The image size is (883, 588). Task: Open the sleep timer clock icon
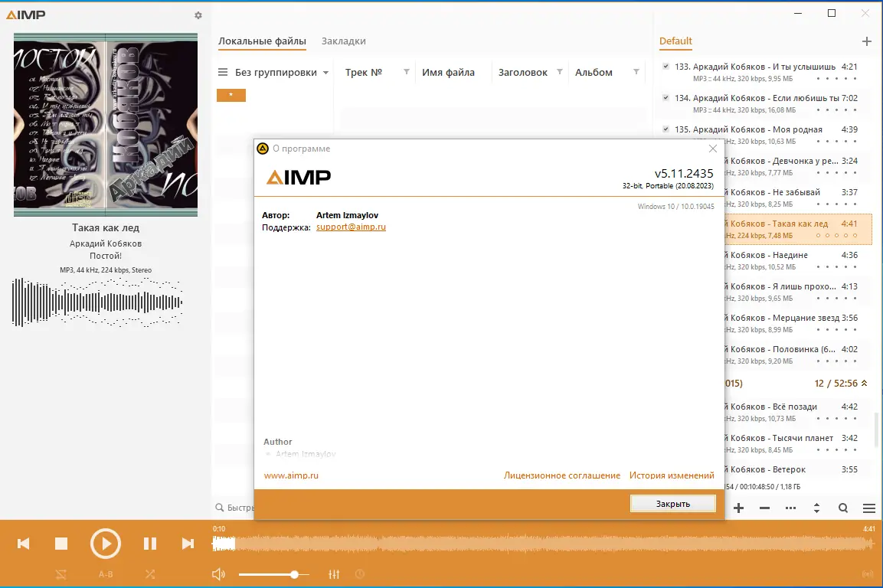[x=359, y=573]
